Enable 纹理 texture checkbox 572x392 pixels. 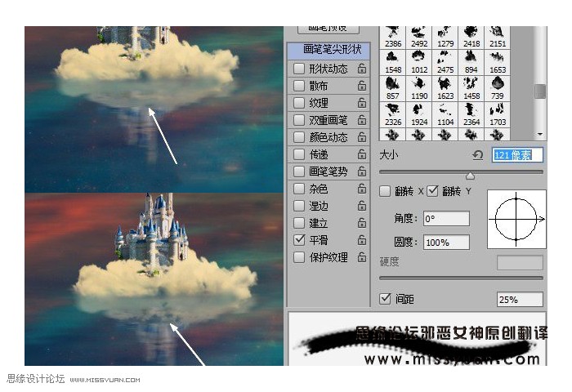tap(299, 103)
